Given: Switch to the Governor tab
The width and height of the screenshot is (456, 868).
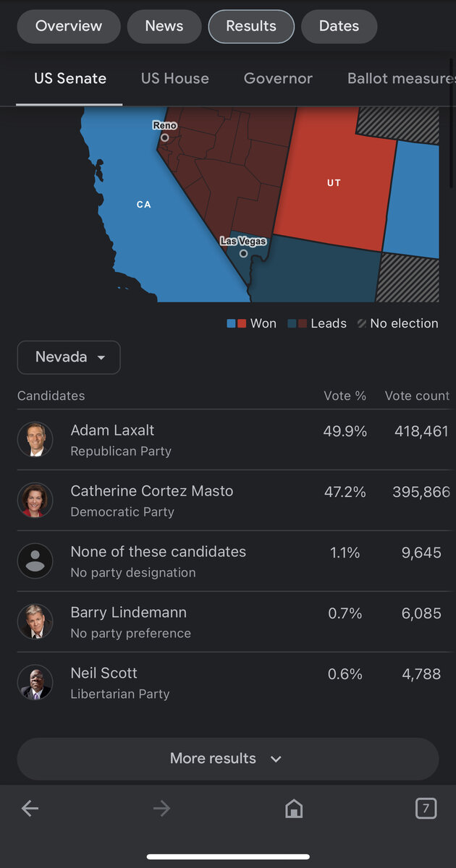Looking at the screenshot, I should pyautogui.click(x=278, y=79).
